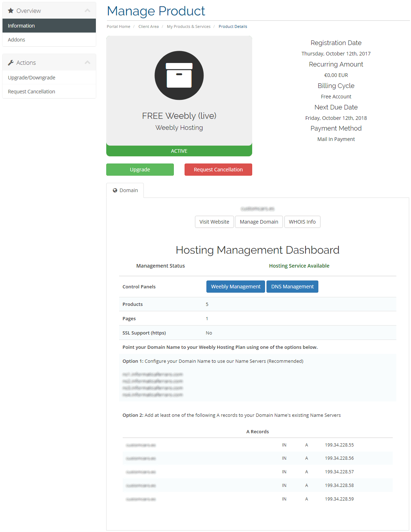Click the red Request Cancellation button
This screenshot has width=411, height=532.
218,170
